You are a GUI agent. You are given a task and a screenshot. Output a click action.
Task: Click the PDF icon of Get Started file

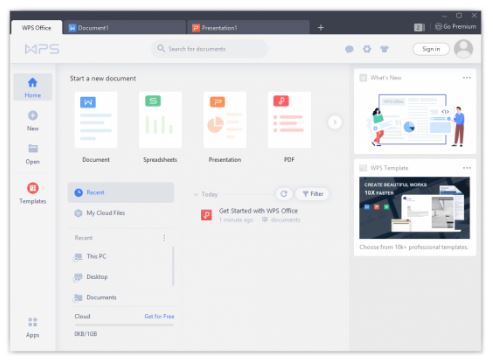[207, 215]
